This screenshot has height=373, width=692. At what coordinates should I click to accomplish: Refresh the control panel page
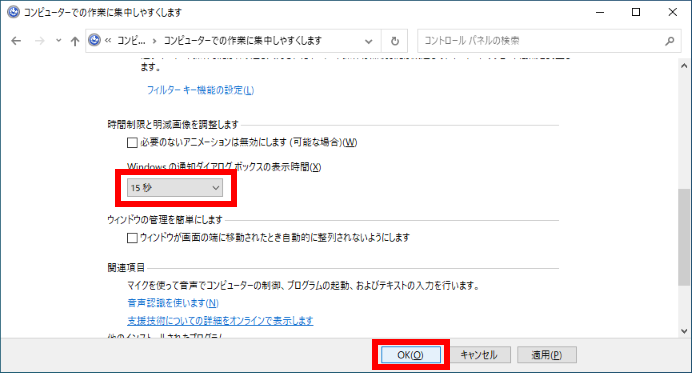(395, 41)
